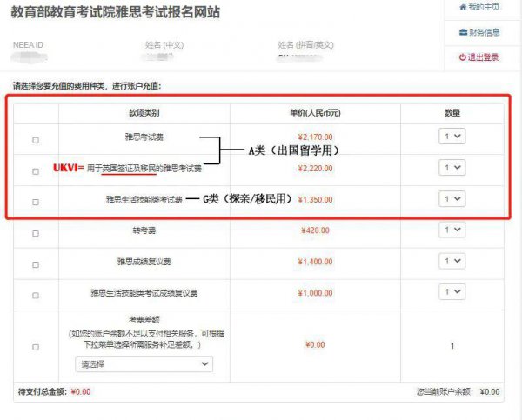Check the 考费差额 checkbox
Viewport: 522px width, 420px height.
36,347
